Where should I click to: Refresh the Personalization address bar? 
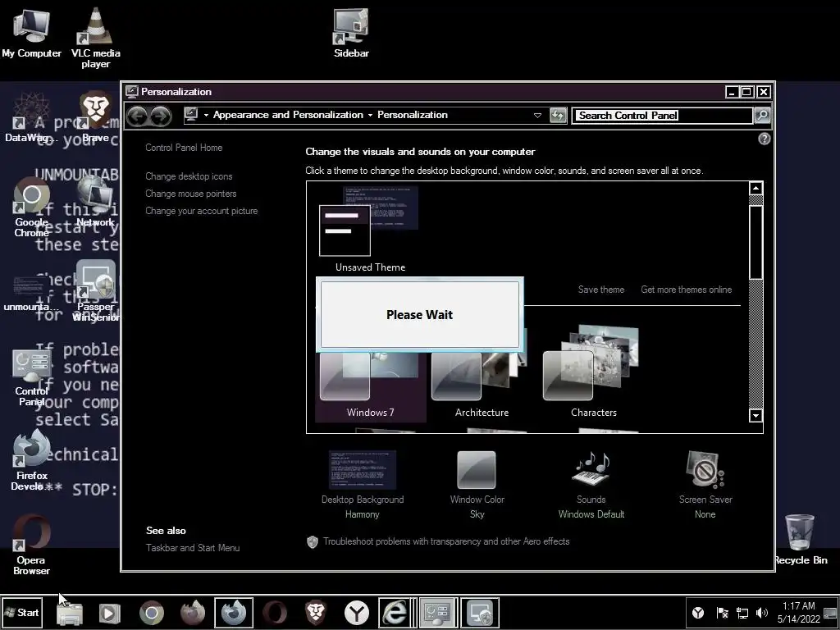tap(558, 115)
